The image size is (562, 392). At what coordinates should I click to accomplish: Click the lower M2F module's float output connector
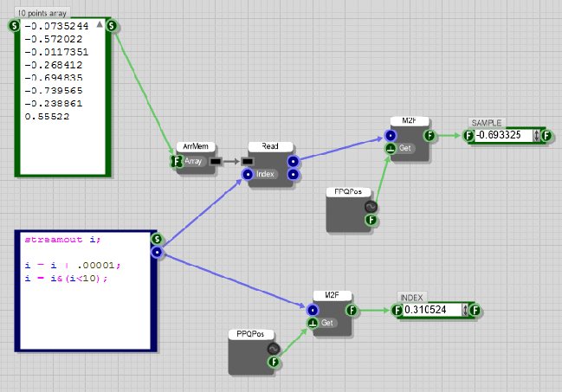[x=352, y=310]
